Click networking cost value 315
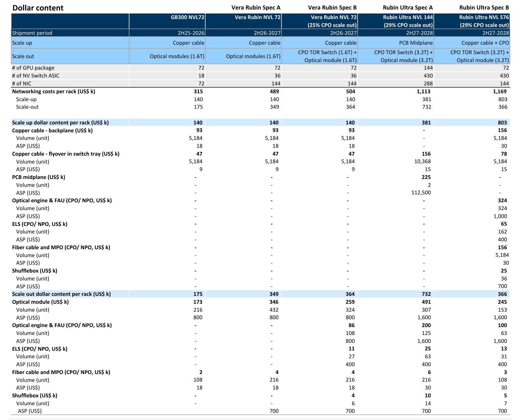This screenshot has height=420, width=522. [198, 91]
